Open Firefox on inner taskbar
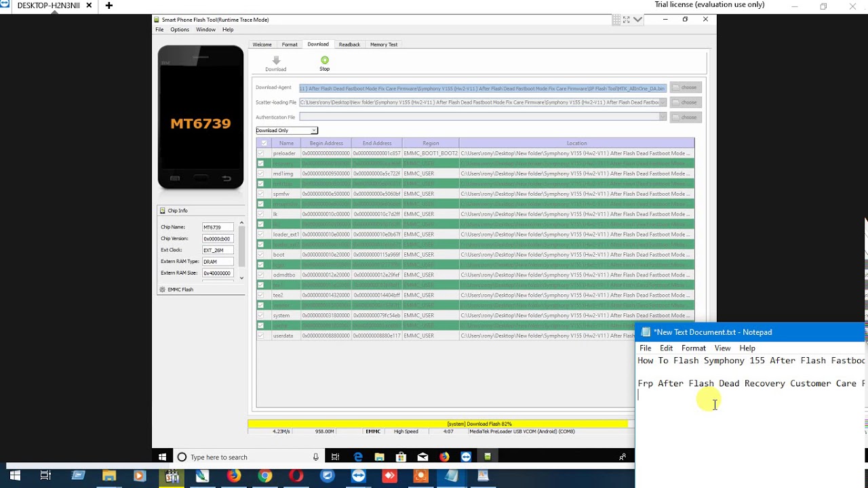This screenshot has height=488, width=868. click(444, 457)
